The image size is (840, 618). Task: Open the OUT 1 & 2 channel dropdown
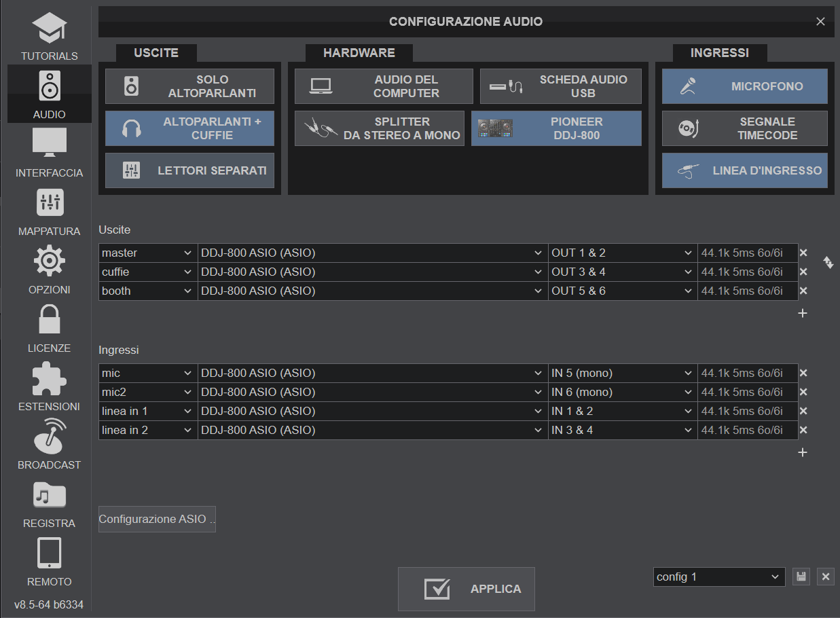[623, 253]
